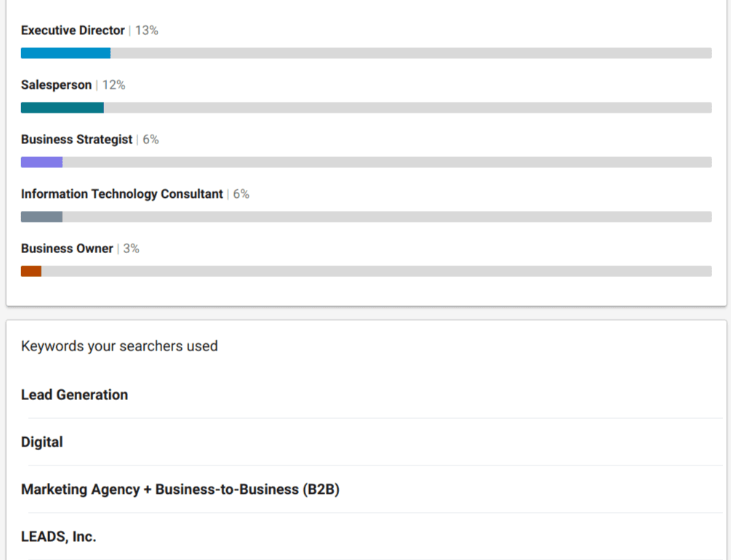
Task: Click the 6% value beside Information Technology Consultant
Action: pos(241,194)
